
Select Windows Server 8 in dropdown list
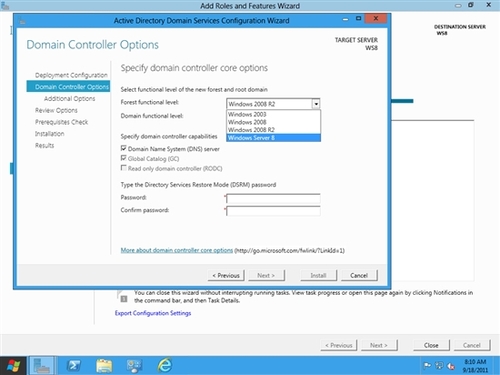point(274,138)
